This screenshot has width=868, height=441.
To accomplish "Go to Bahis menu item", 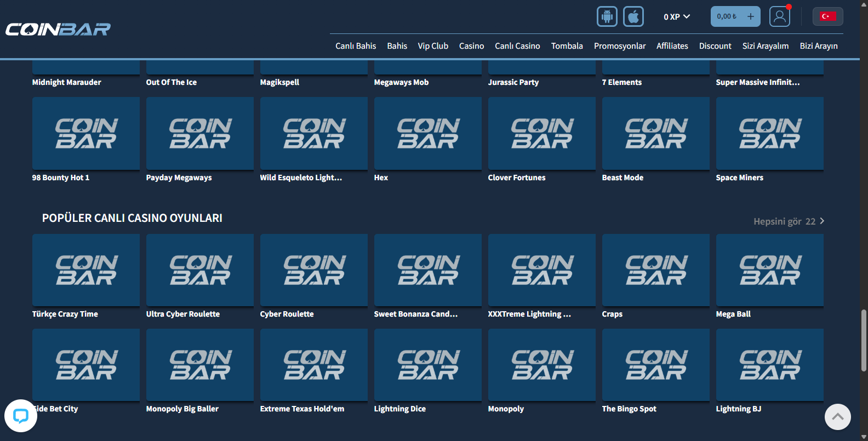I will click(x=397, y=46).
